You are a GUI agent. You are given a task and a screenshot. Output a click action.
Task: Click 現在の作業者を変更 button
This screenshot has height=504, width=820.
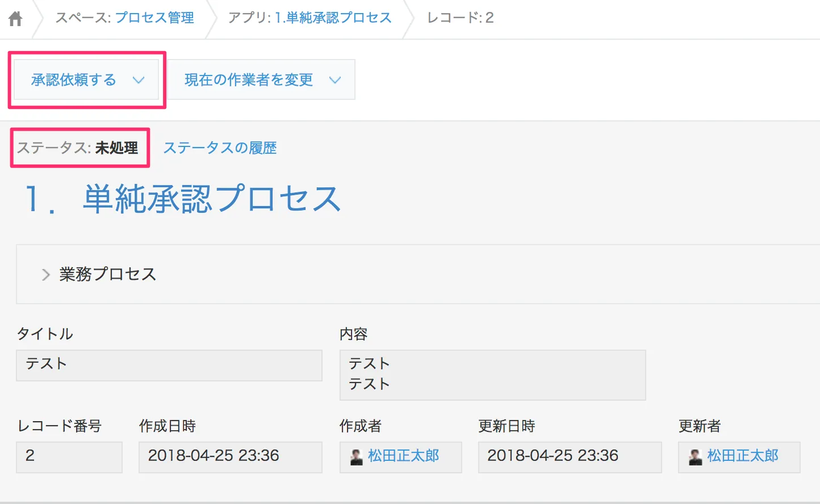tap(261, 80)
